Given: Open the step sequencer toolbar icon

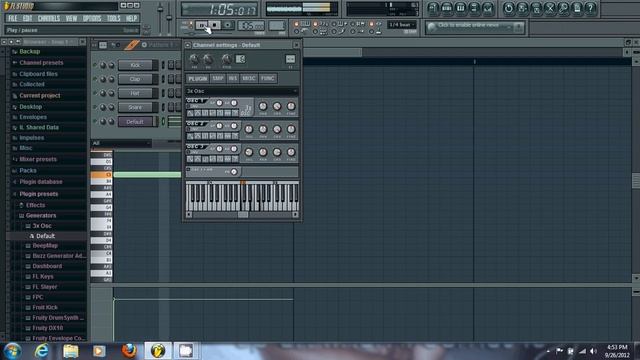Looking at the screenshot, I should point(447,8).
